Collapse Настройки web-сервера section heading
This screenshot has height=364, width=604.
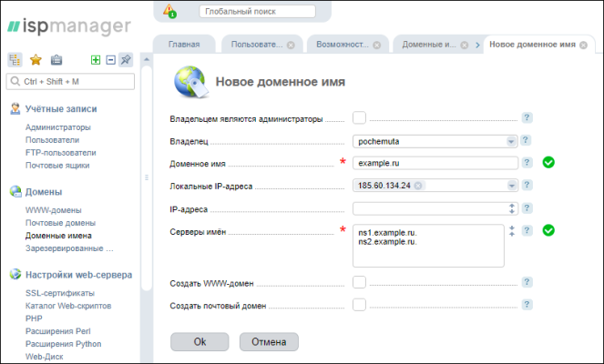pyautogui.click(x=78, y=275)
